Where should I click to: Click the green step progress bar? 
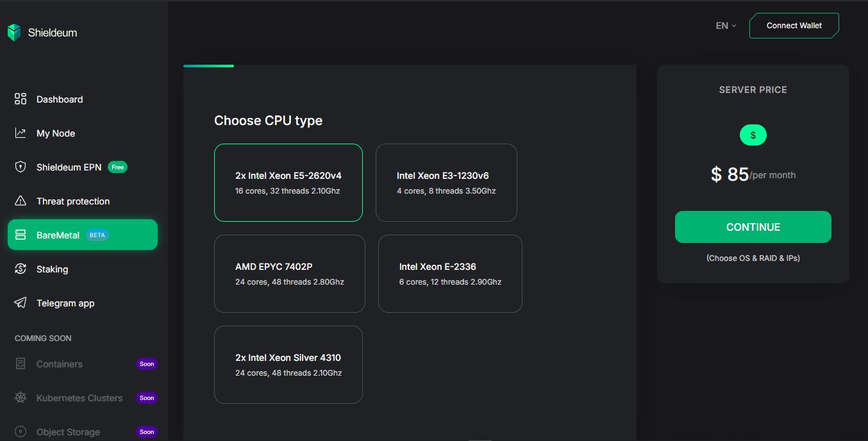208,65
